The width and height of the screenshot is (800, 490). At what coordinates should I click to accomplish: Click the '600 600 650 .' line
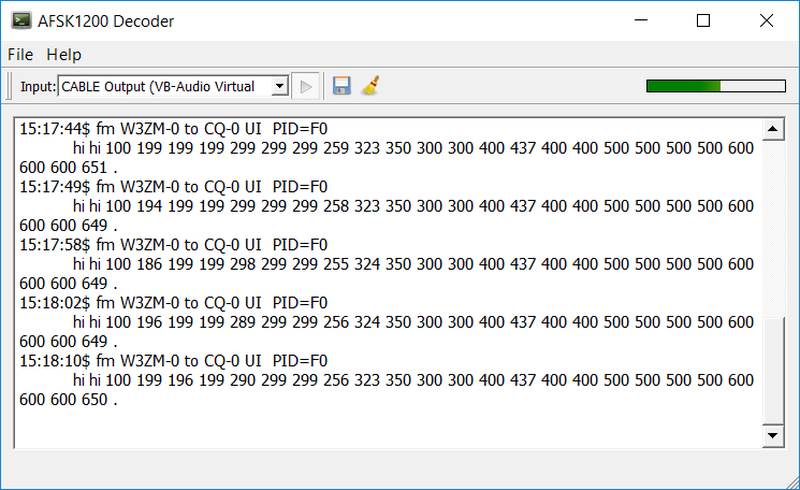click(x=68, y=400)
